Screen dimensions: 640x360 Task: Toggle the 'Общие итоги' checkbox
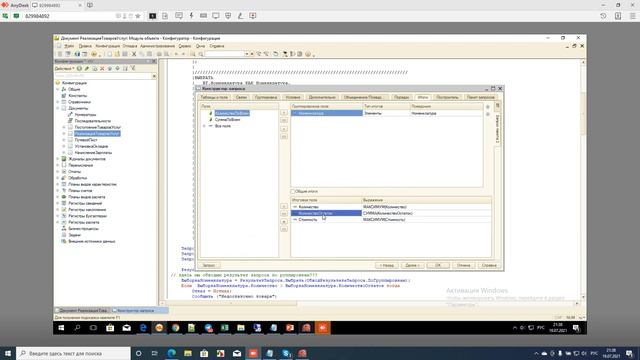click(x=293, y=191)
